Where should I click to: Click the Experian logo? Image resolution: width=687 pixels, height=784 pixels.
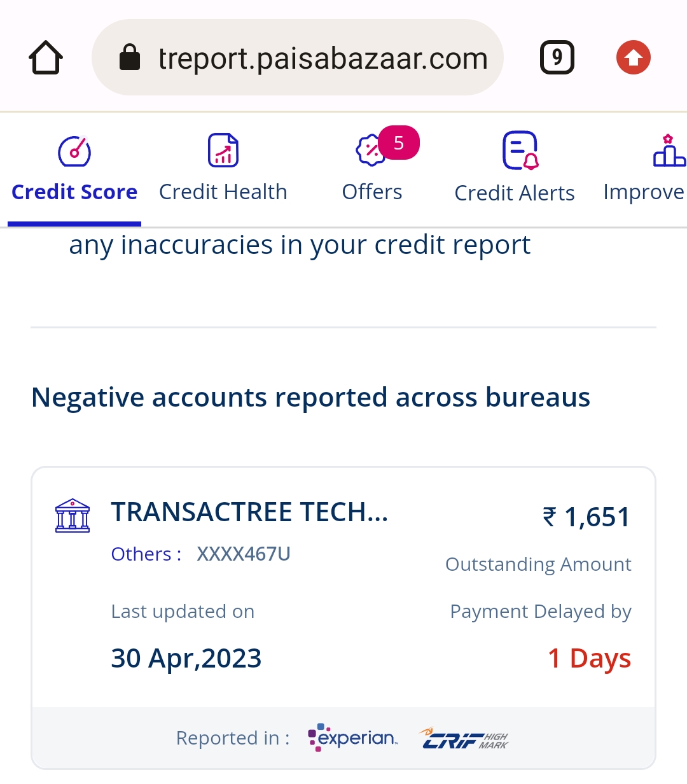tap(352, 738)
